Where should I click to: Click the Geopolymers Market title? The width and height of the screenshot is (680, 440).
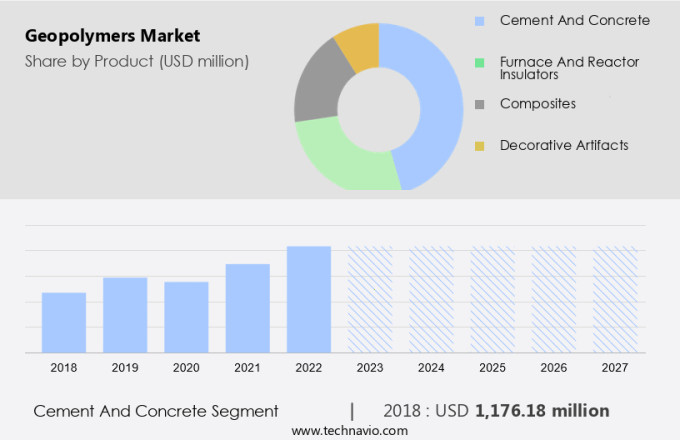click(x=112, y=36)
